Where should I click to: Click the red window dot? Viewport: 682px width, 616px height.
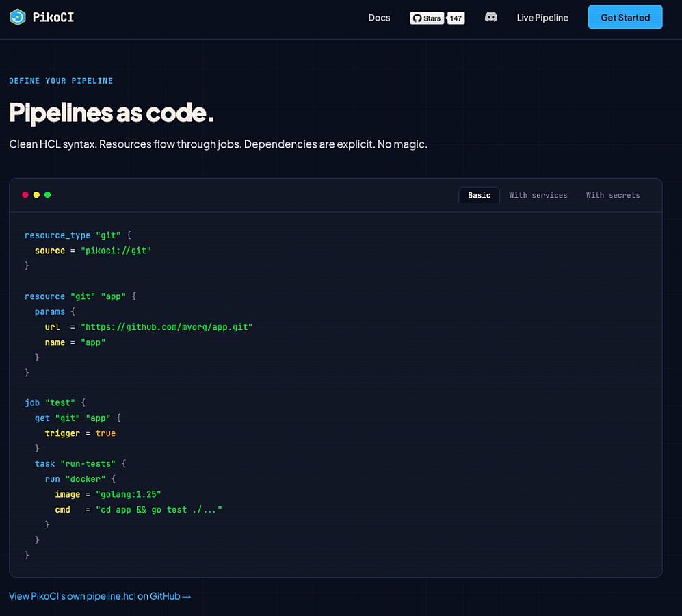pyautogui.click(x=25, y=194)
